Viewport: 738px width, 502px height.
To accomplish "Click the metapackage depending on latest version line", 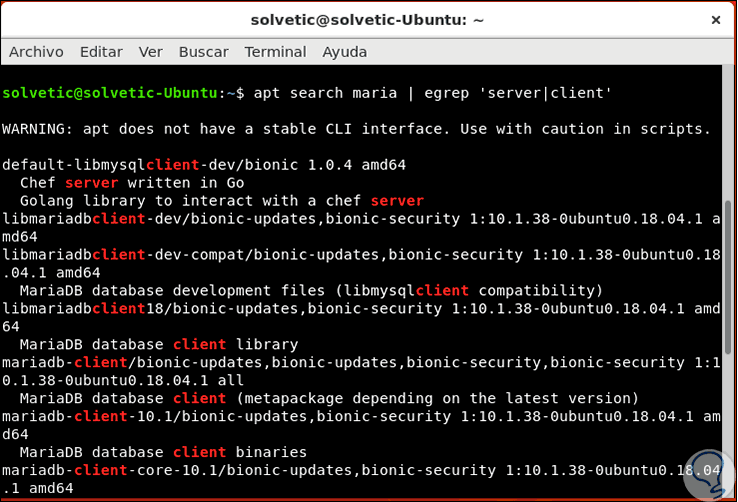I will click(329, 398).
